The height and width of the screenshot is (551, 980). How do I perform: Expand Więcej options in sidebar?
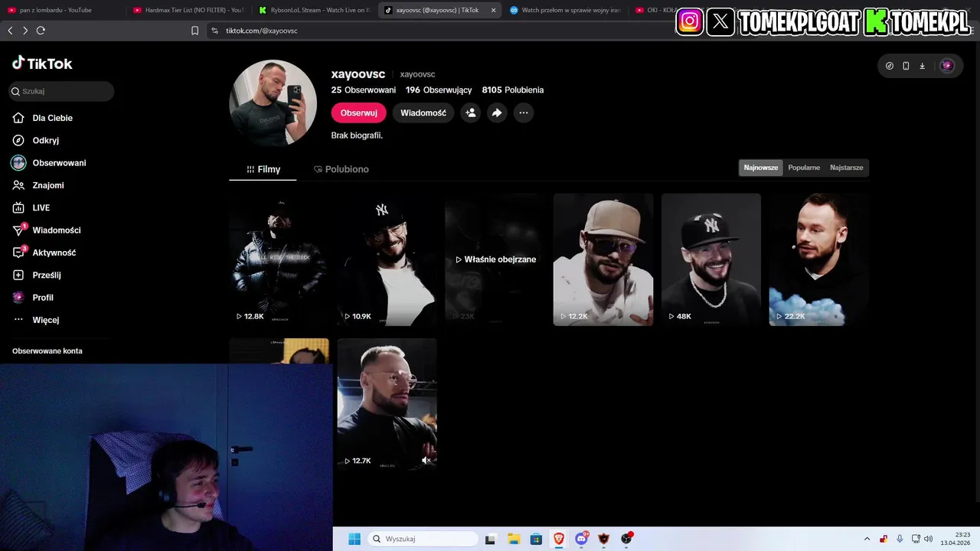click(x=36, y=320)
